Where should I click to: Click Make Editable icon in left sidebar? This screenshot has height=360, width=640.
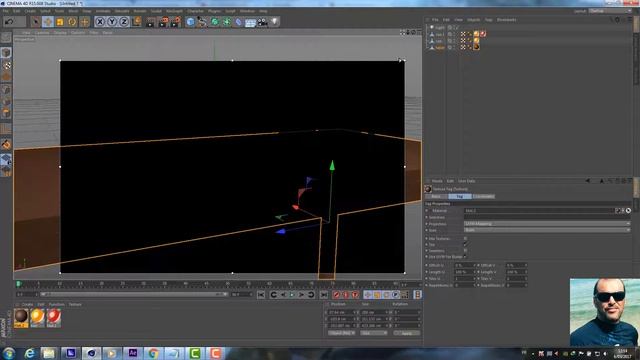tap(6, 38)
